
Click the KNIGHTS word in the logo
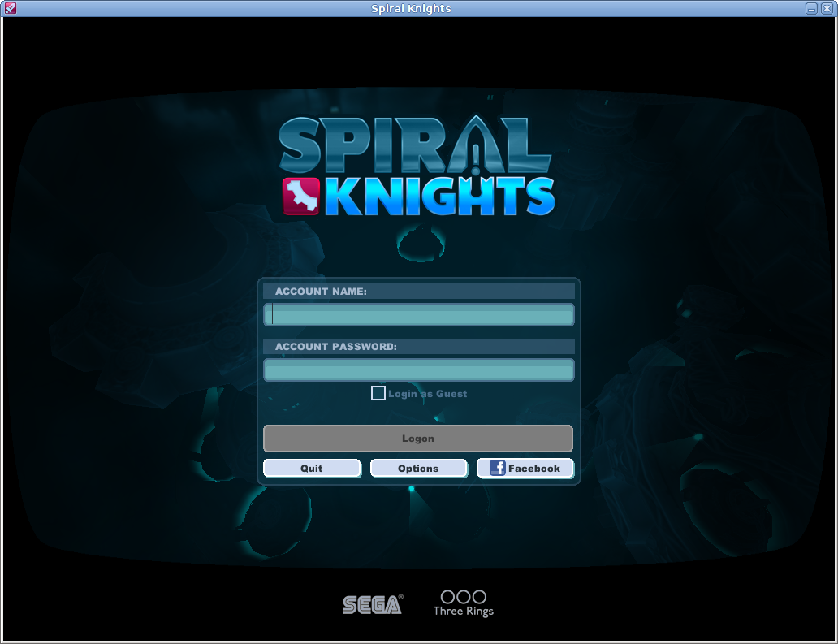coord(439,197)
